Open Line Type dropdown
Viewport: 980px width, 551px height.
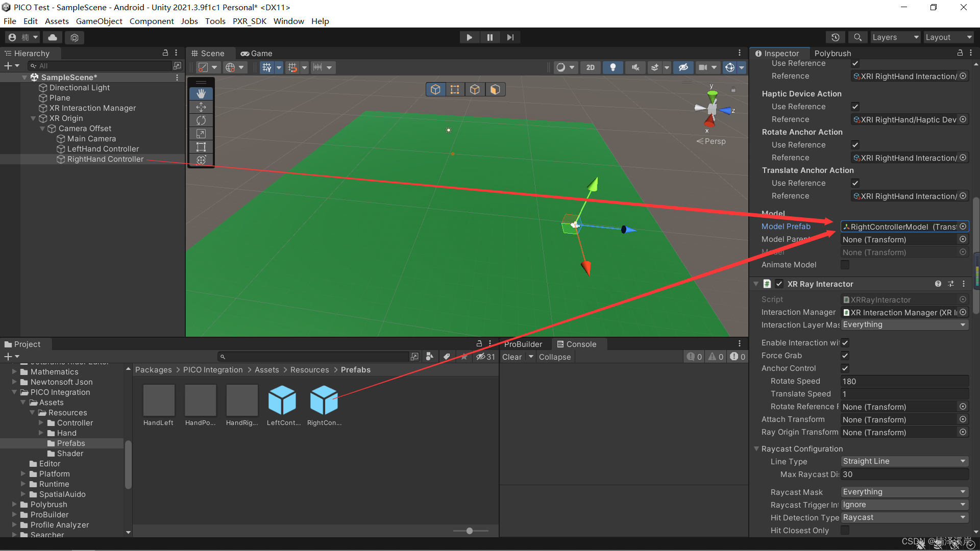[904, 461]
